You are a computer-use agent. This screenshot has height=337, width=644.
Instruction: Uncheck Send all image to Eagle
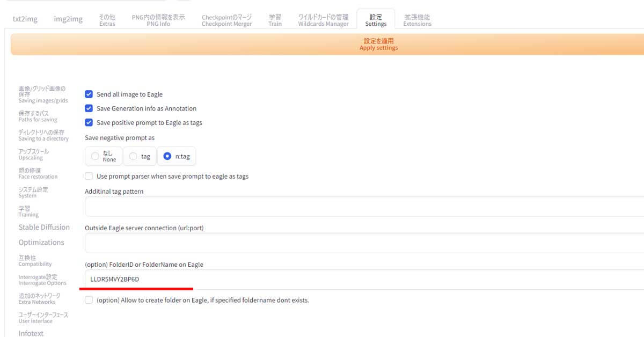[x=89, y=94]
